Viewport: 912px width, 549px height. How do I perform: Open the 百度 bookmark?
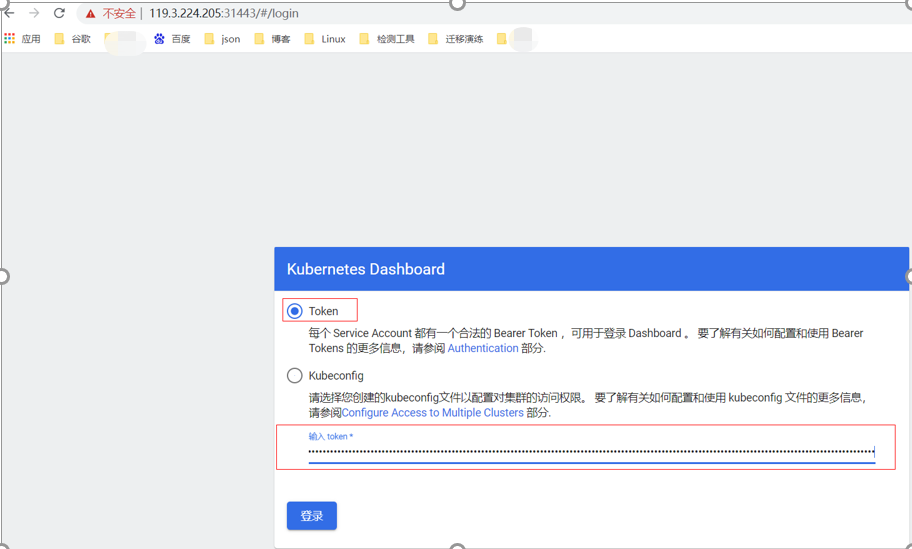pos(172,39)
